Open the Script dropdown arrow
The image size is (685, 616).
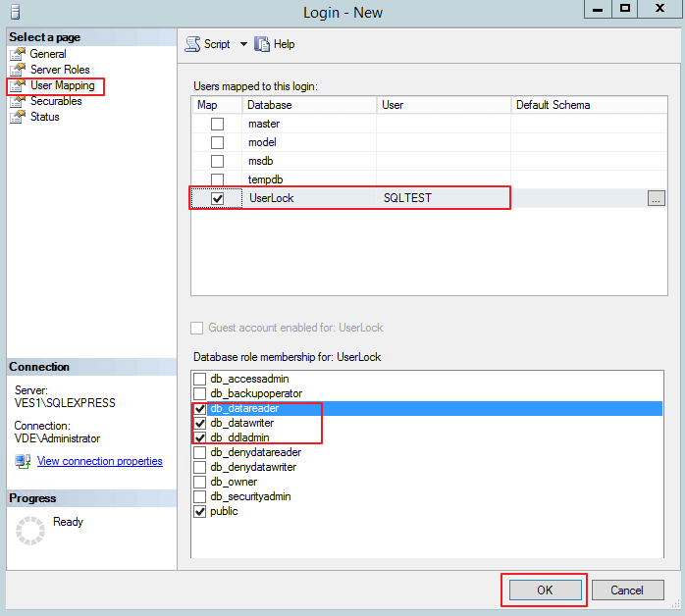pyautogui.click(x=243, y=44)
